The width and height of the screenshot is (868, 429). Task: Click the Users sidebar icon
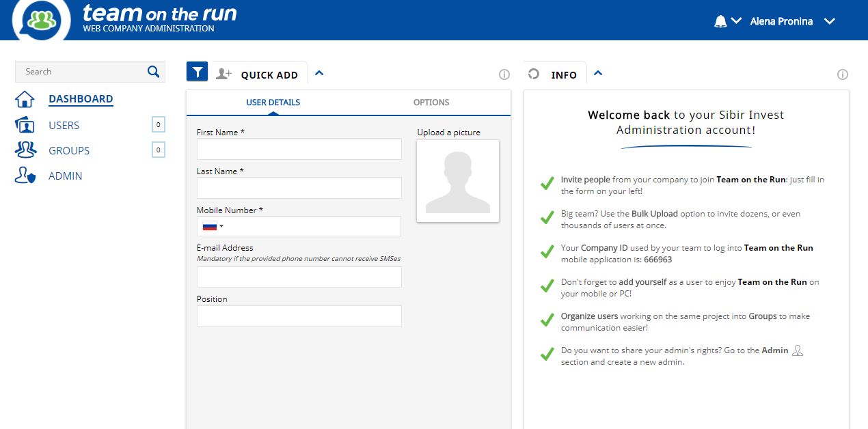[x=25, y=126]
